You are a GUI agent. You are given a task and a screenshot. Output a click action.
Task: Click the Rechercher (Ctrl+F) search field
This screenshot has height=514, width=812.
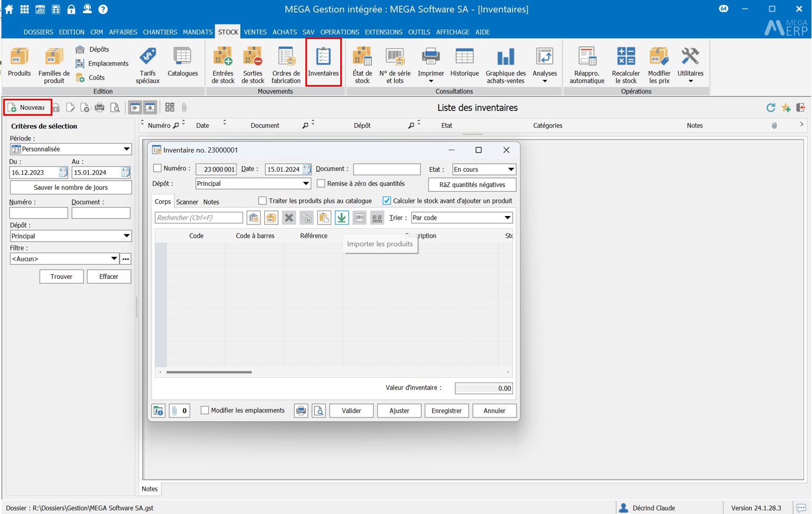tap(199, 218)
